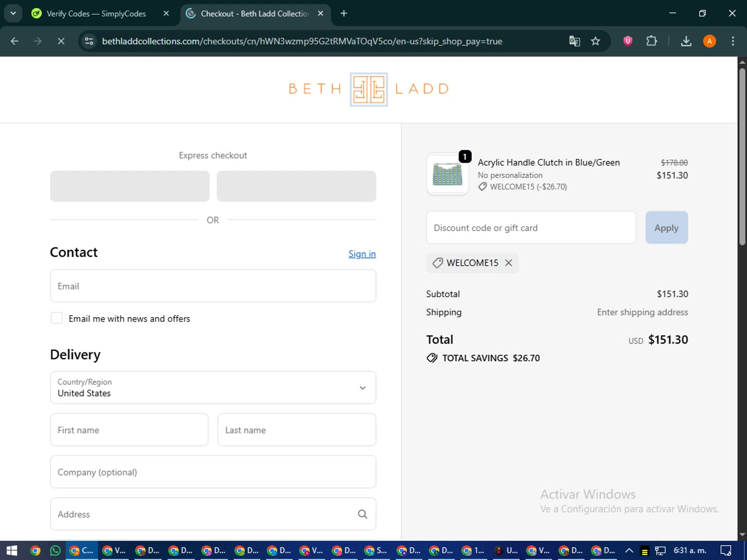Focus the Address field
747x560 pixels.
coord(213,514)
